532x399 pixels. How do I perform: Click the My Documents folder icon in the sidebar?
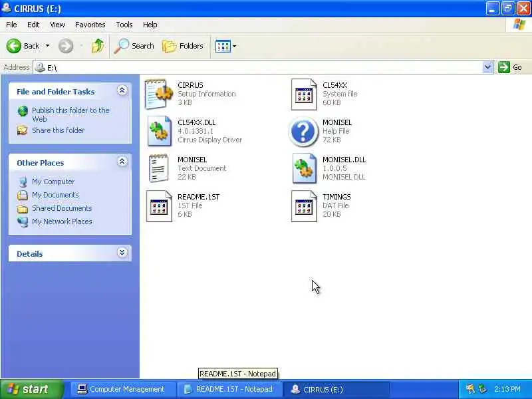click(23, 195)
